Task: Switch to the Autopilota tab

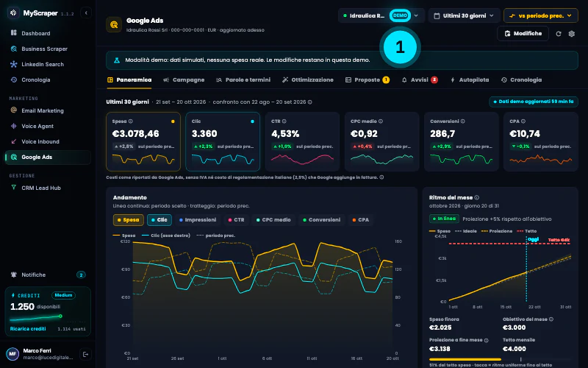Action: click(x=470, y=80)
